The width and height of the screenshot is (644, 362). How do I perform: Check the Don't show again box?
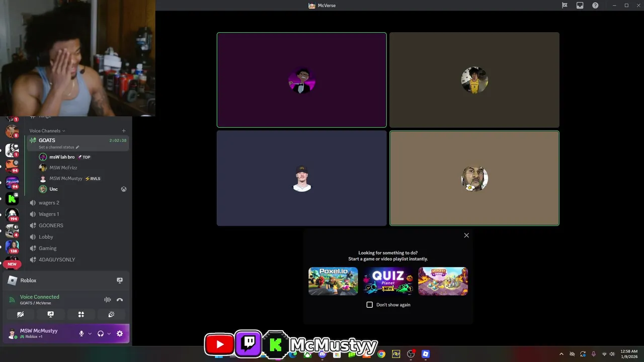click(x=370, y=305)
